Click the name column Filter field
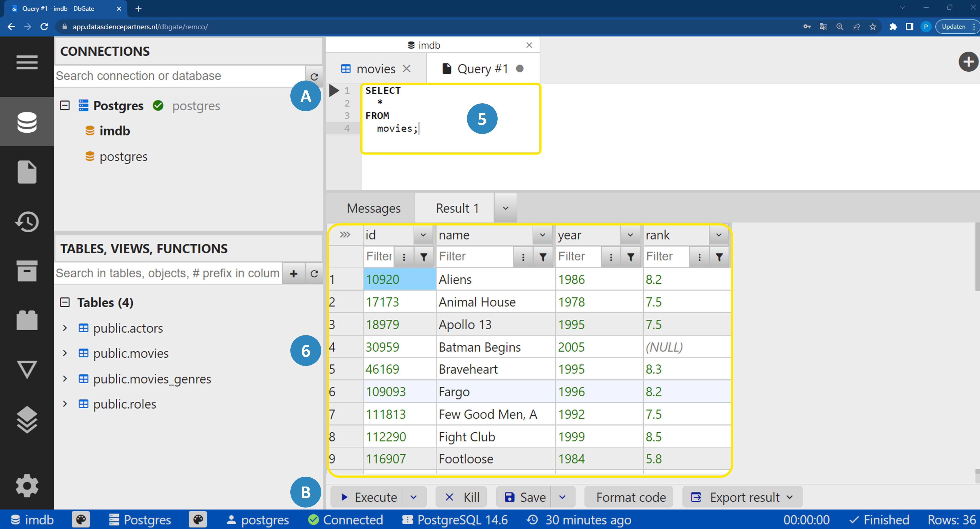The height and width of the screenshot is (529, 980). click(475, 257)
